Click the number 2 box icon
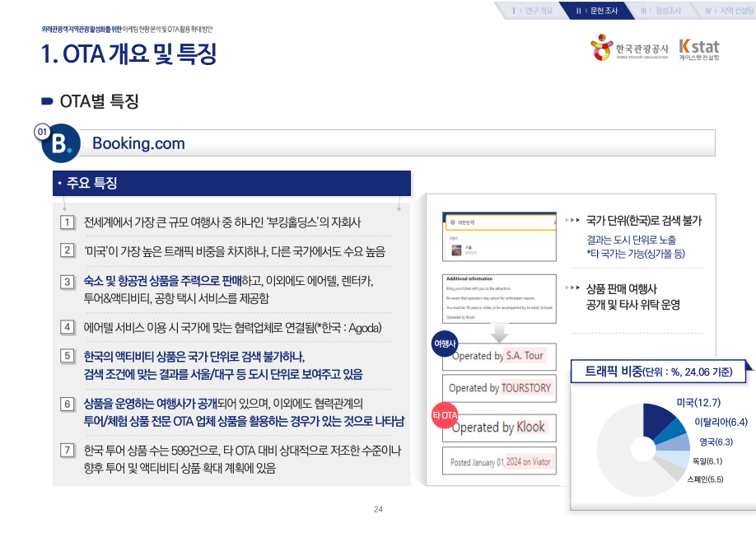The height and width of the screenshot is (533, 756). (68, 250)
